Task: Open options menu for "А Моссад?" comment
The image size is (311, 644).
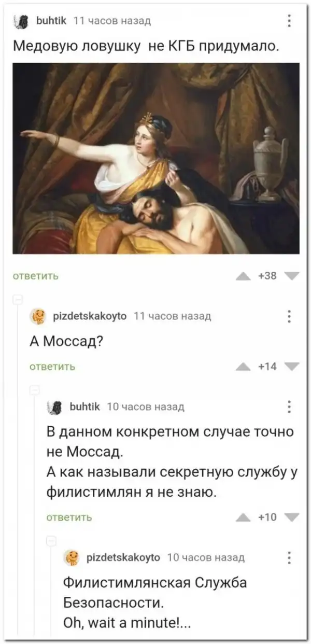Action: point(289,316)
